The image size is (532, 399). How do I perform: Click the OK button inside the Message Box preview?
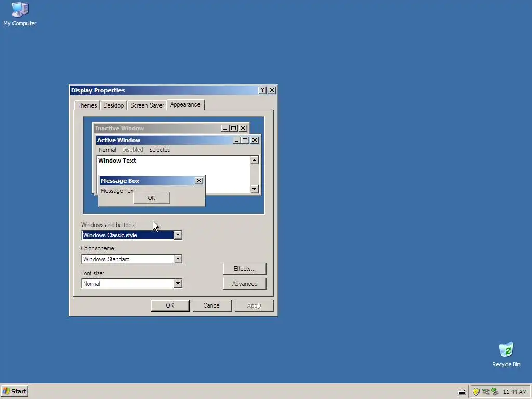tap(152, 198)
